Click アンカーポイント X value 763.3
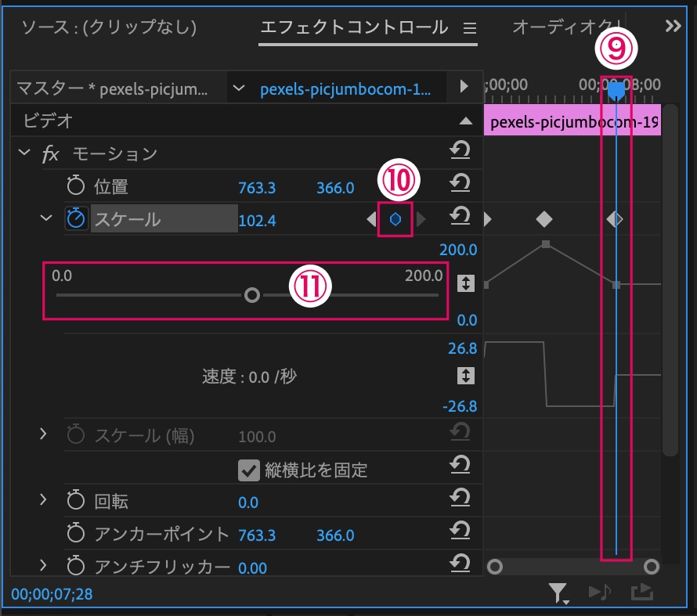 (x=257, y=535)
